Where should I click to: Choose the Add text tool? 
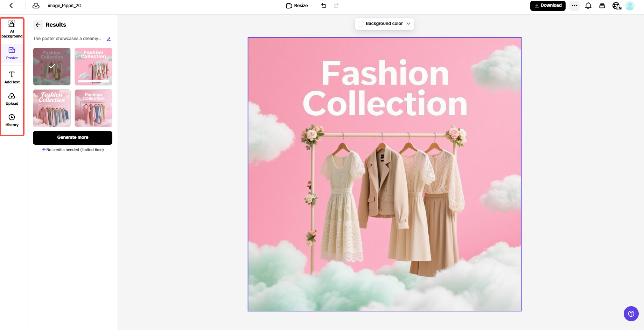pos(12,77)
